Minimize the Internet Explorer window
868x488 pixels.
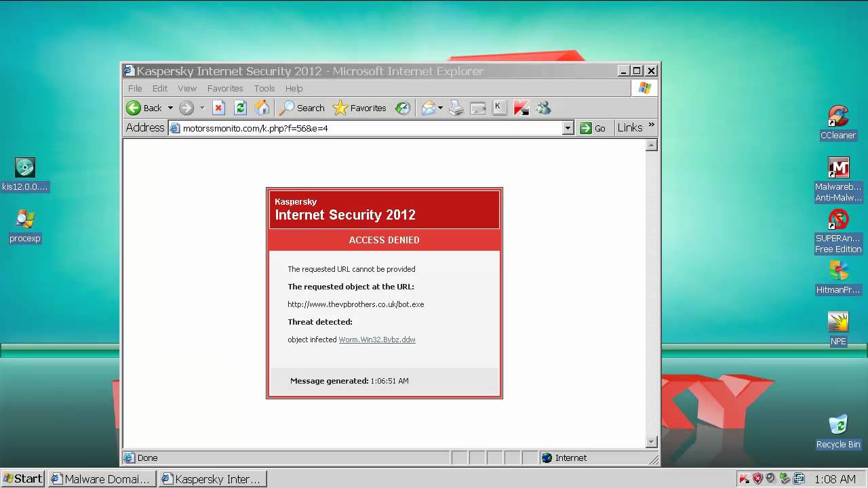coord(624,70)
